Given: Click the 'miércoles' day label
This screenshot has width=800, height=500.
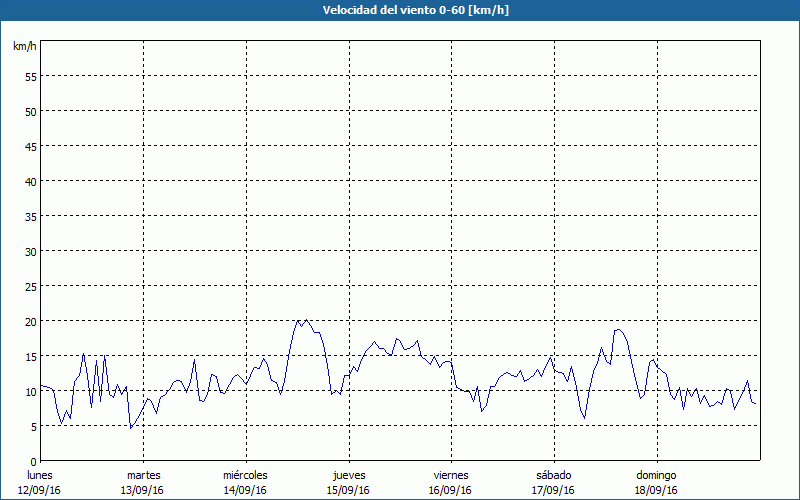Looking at the screenshot, I should click(245, 475).
